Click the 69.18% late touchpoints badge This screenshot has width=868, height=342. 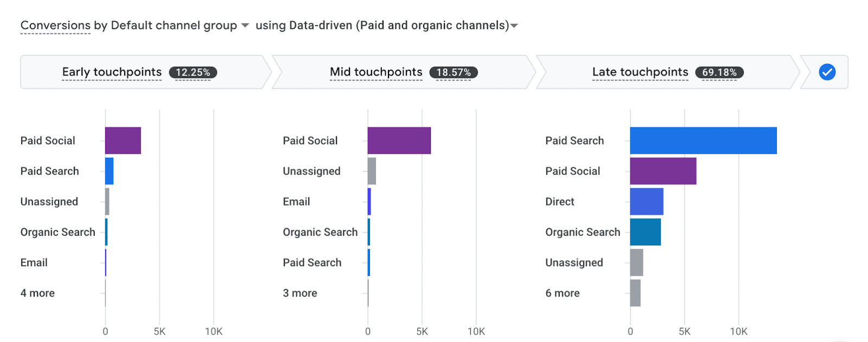(x=719, y=72)
